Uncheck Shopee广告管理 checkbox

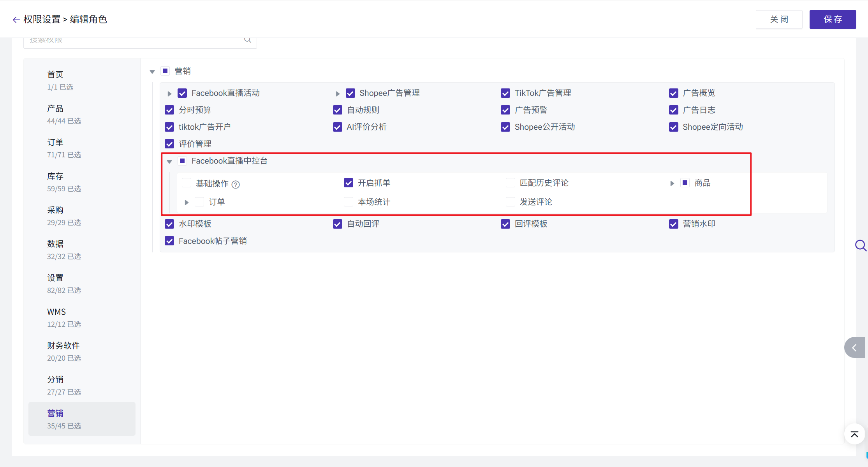coord(350,93)
